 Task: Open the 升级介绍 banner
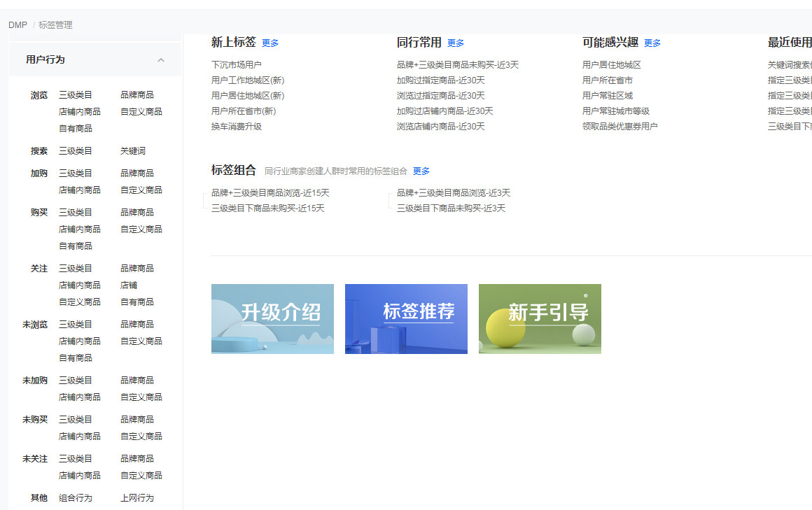pyautogui.click(x=272, y=319)
